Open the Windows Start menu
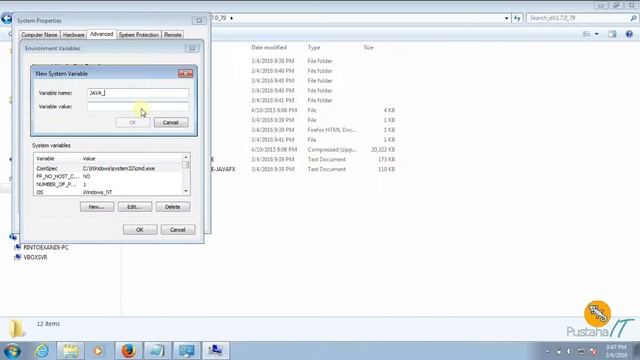 (x=12, y=351)
